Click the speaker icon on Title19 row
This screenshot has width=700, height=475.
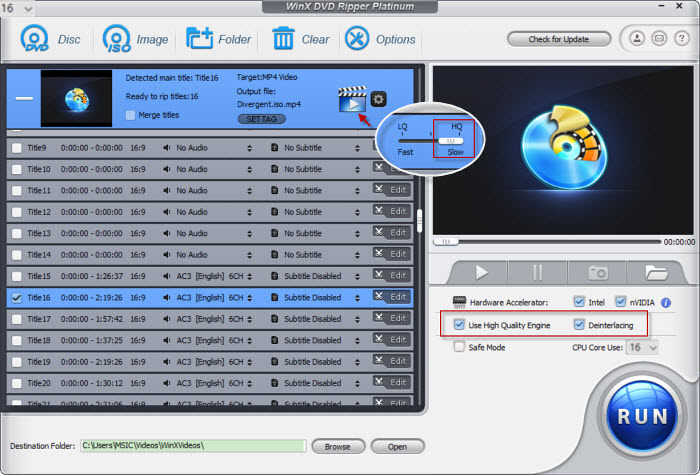pos(167,362)
